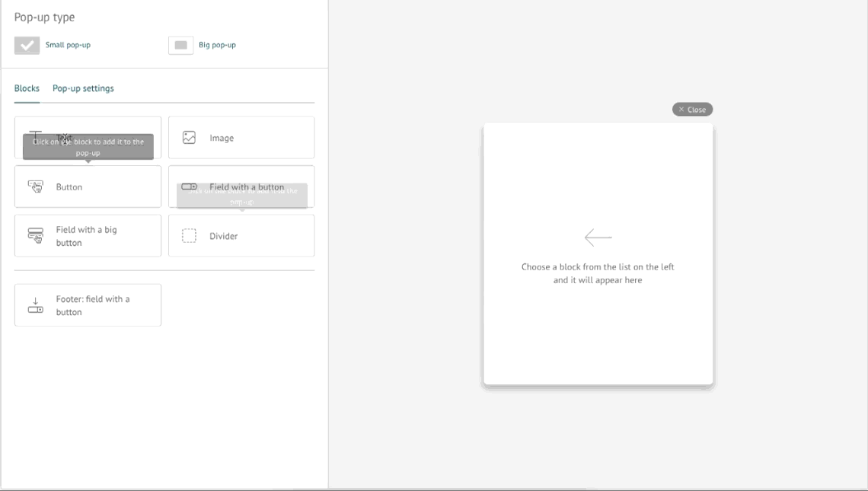Click the Field with a button icon
Viewport: 868px width, 491px height.
189,187
